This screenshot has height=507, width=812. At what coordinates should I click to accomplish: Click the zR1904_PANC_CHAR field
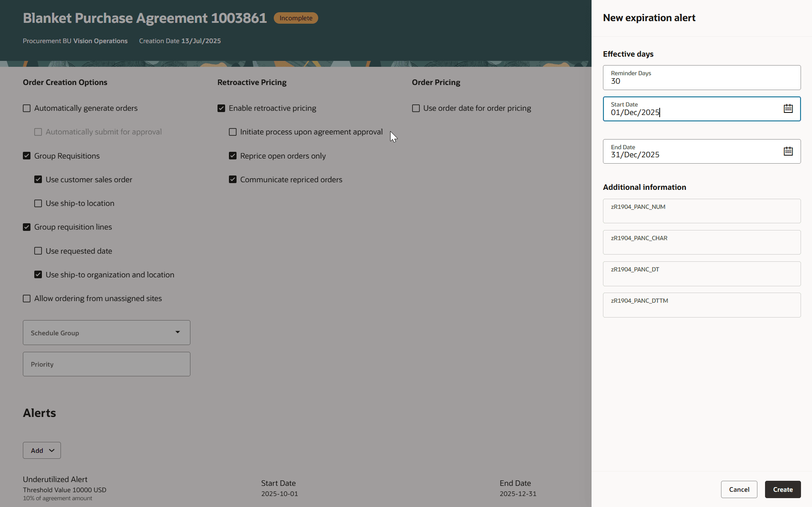[702, 242]
